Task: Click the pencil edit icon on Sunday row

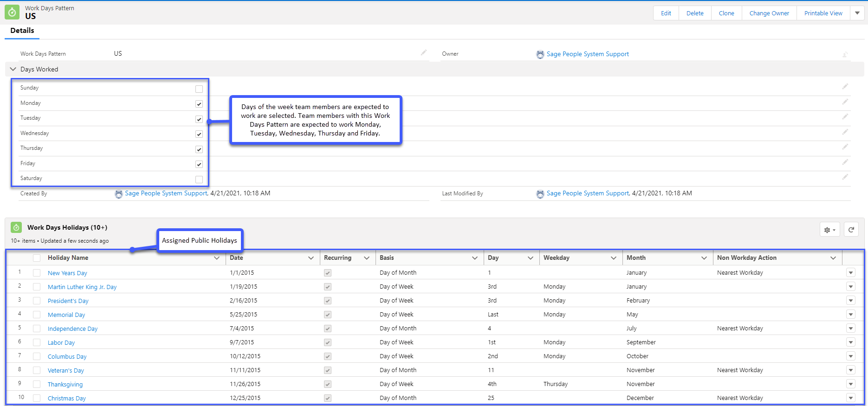Action: coord(845,86)
